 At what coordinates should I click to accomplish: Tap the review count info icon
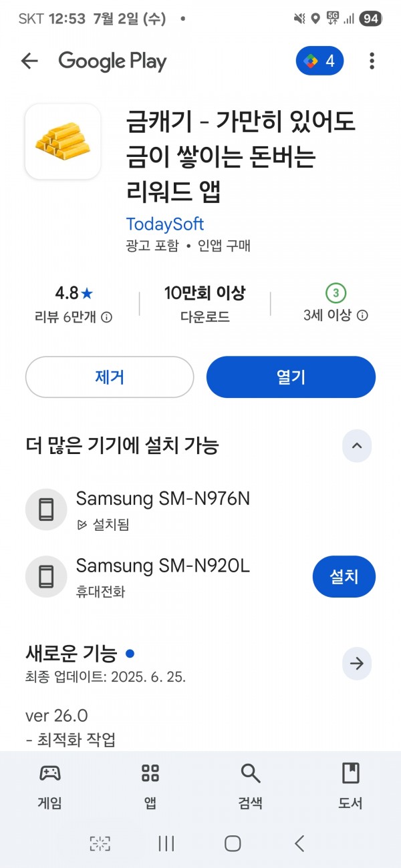pos(106,317)
